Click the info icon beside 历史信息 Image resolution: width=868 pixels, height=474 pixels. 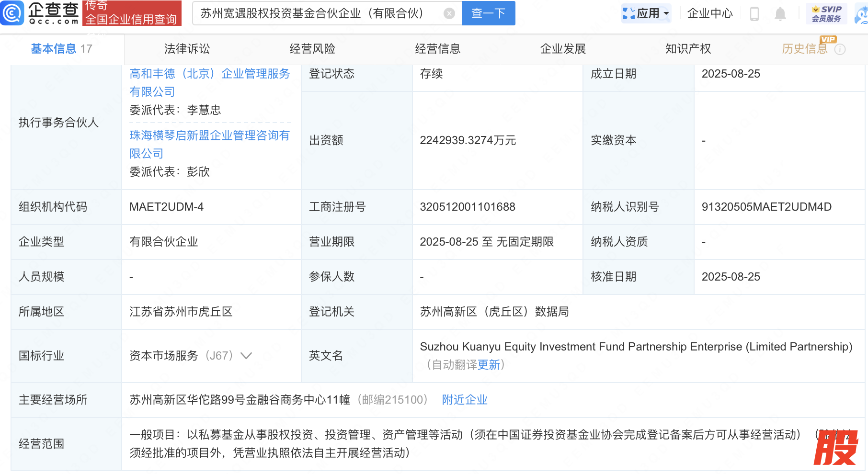click(840, 49)
